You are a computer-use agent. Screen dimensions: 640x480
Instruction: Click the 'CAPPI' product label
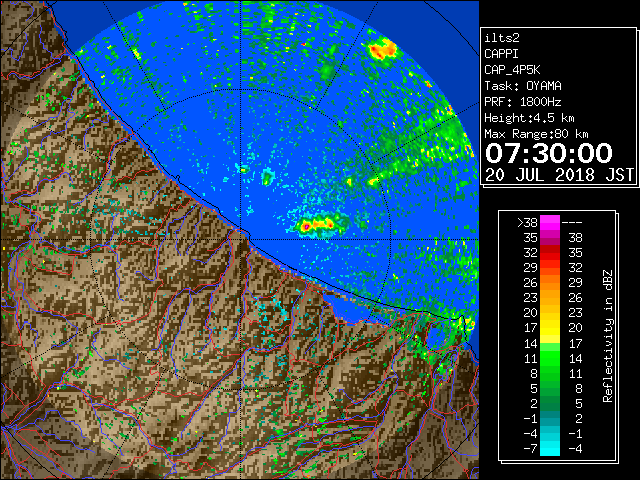click(x=501, y=54)
